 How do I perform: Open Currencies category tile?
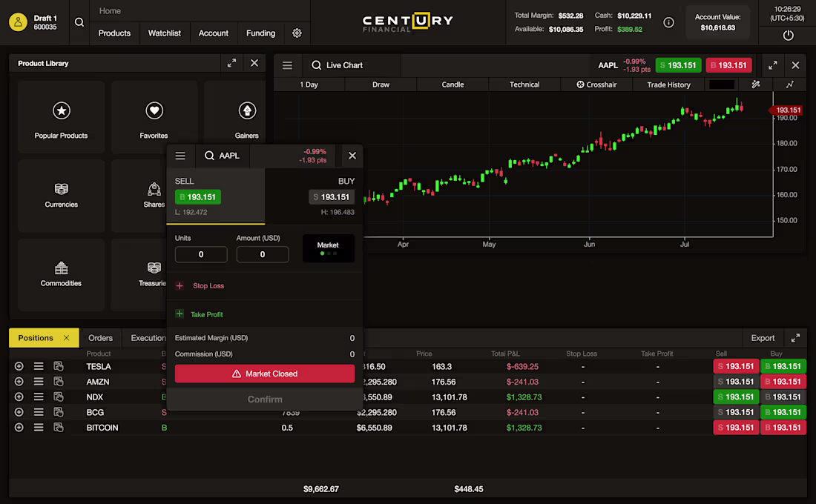(x=61, y=196)
